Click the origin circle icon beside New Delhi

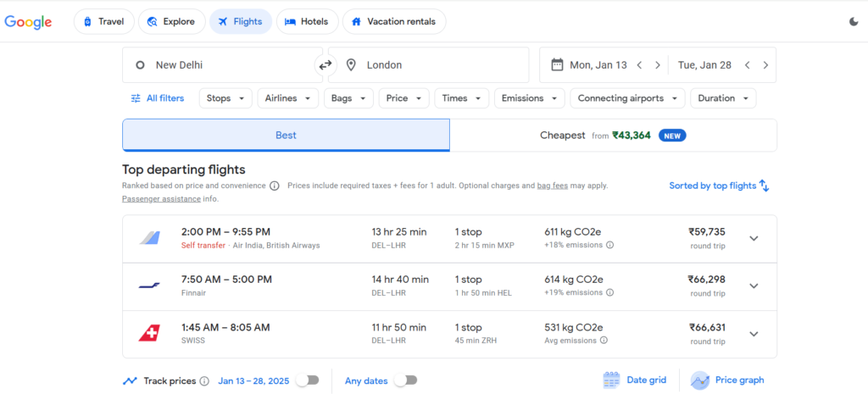coord(140,64)
